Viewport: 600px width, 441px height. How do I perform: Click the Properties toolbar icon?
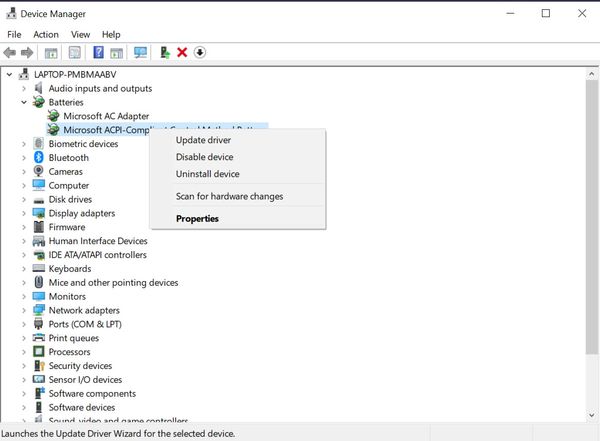pyautogui.click(x=75, y=52)
